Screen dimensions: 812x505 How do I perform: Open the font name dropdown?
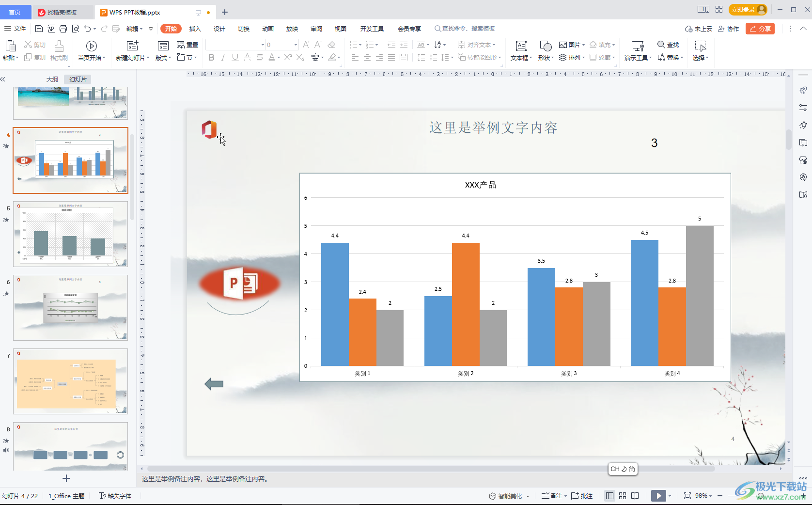(x=263, y=45)
